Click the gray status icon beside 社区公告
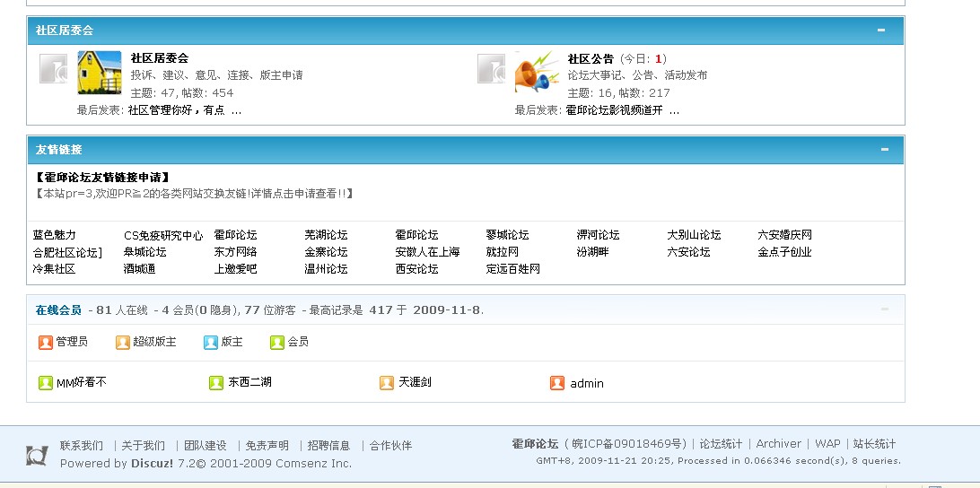Screen dimensions: 980x488 tap(491, 69)
